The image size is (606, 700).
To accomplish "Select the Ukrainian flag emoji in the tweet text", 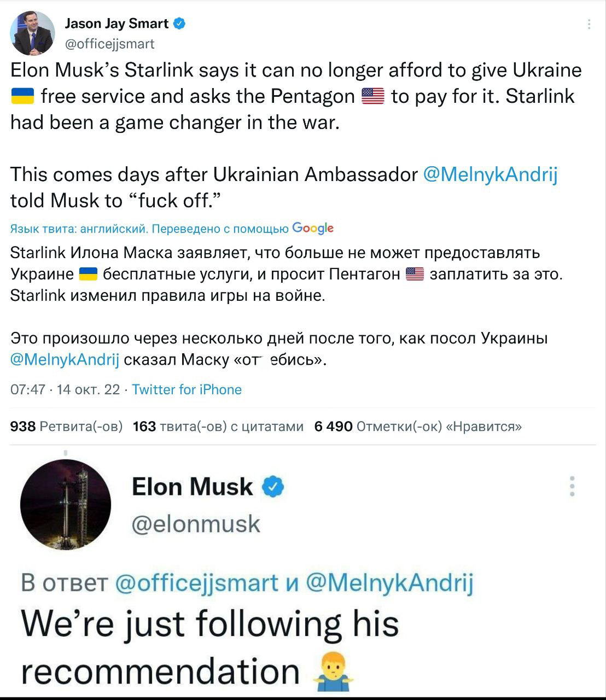I will tap(22, 96).
